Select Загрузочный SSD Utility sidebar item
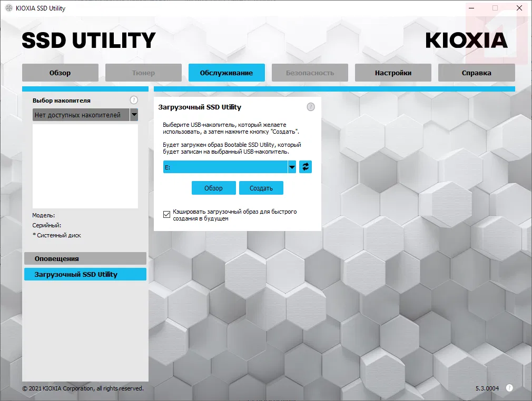The height and width of the screenshot is (401, 532). click(x=85, y=274)
